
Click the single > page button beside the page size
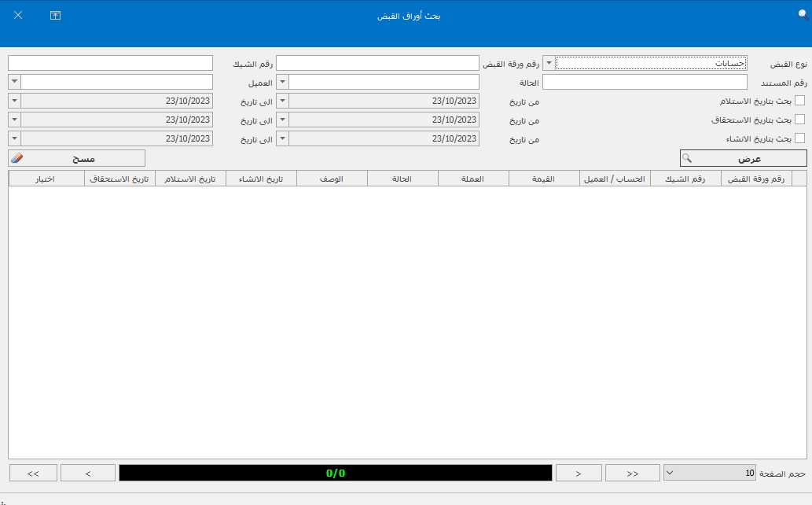579,473
